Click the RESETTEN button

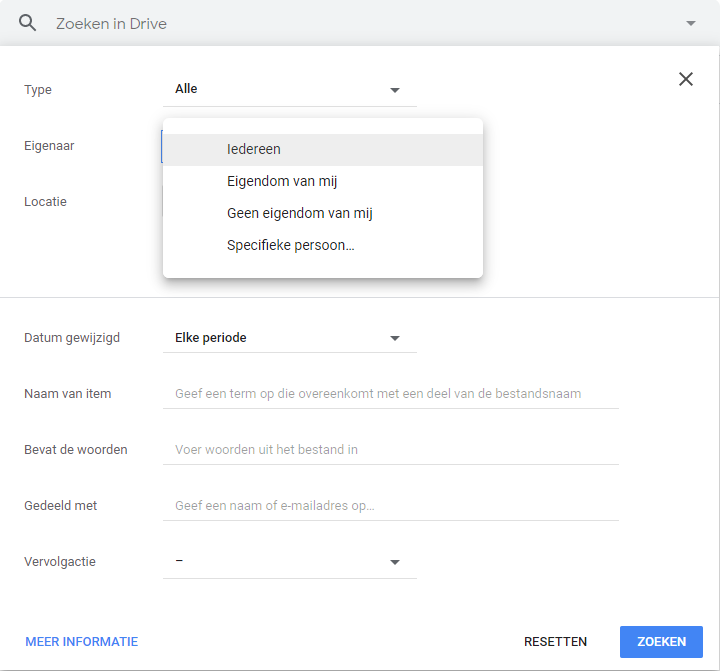point(555,642)
